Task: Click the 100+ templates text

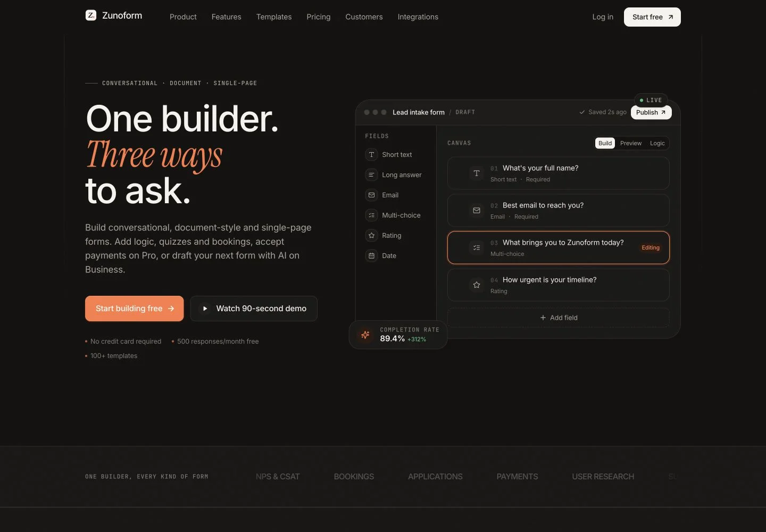Action: click(114, 356)
